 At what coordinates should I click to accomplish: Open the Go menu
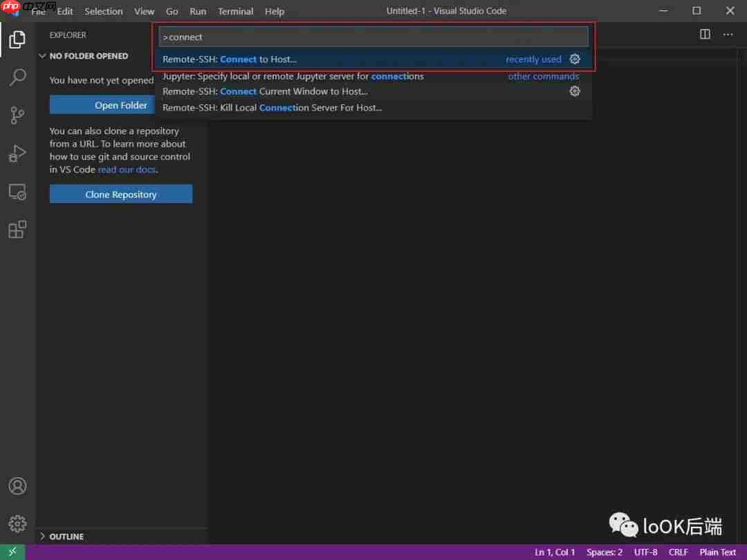(172, 11)
